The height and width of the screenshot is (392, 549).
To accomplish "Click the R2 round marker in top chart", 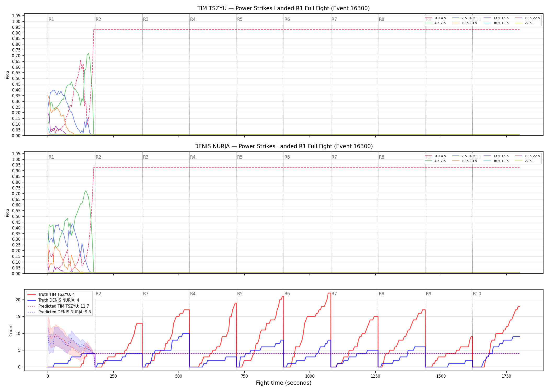I will (98, 19).
